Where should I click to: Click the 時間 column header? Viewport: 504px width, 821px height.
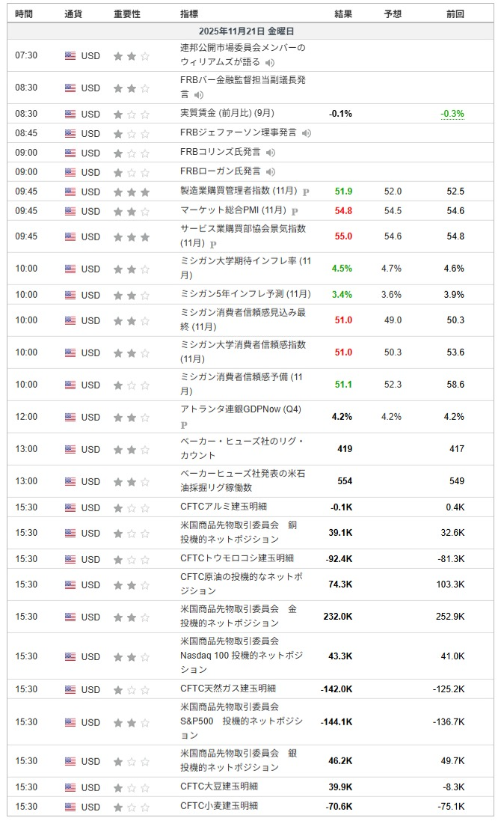tap(25, 13)
